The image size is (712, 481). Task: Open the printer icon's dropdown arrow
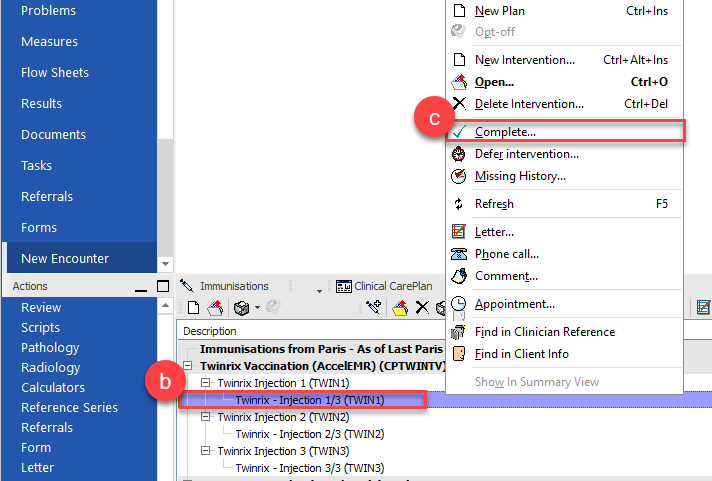[x=257, y=308]
